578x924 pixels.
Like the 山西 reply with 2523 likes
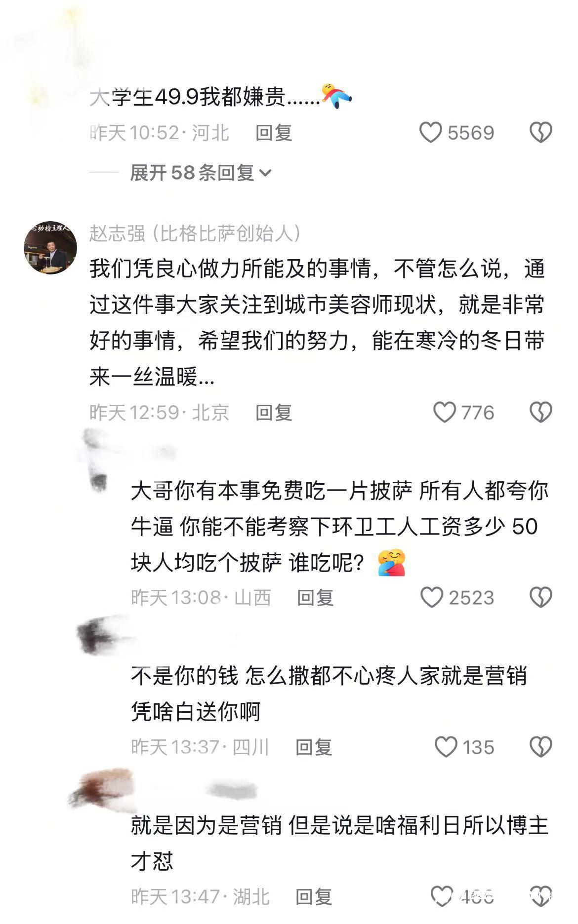431,598
